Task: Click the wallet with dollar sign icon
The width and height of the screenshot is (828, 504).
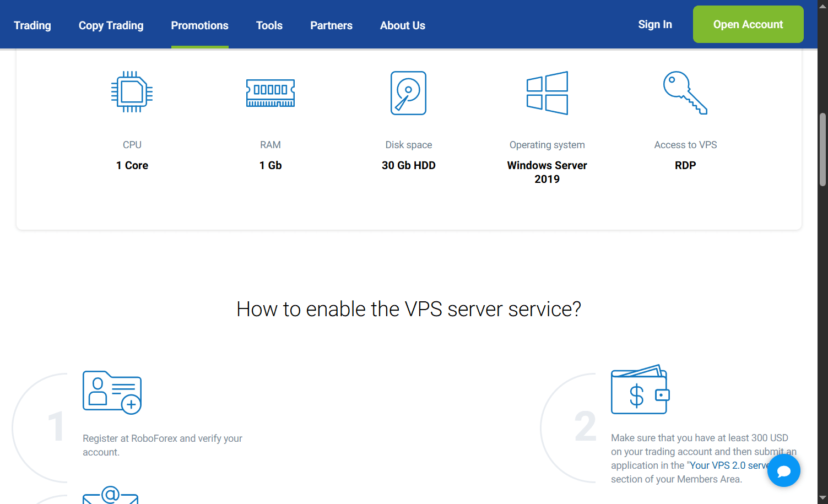Action: [x=640, y=389]
